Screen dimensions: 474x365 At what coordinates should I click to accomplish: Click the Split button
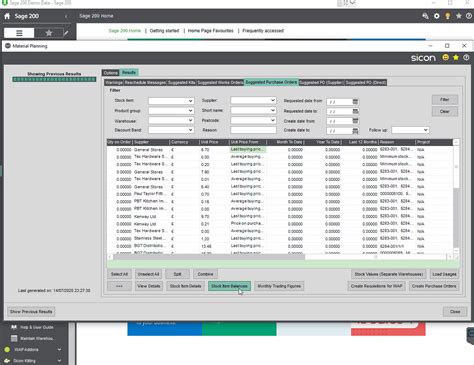pyautogui.click(x=177, y=274)
